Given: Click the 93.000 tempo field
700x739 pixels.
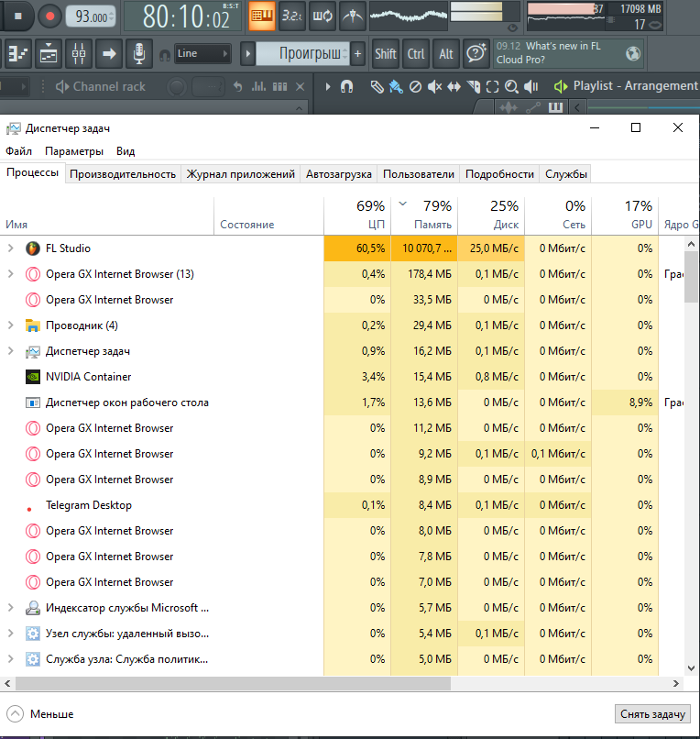Looking at the screenshot, I should coord(91,17).
